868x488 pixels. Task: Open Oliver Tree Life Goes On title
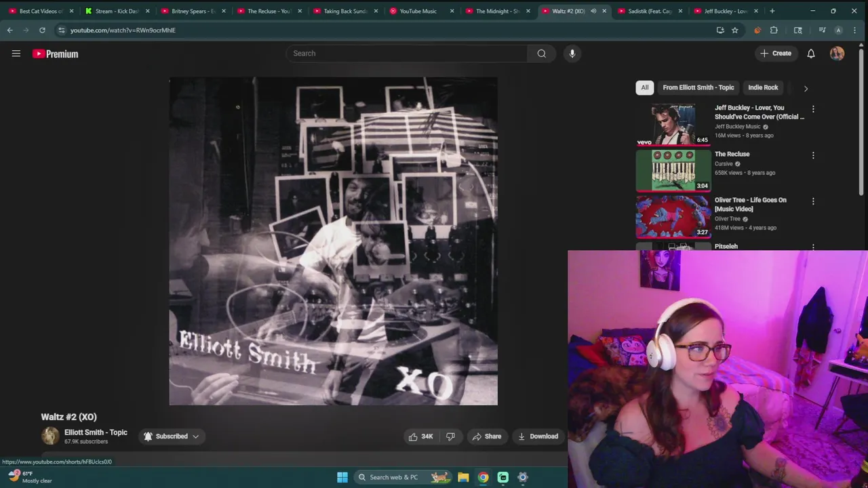[751, 205]
